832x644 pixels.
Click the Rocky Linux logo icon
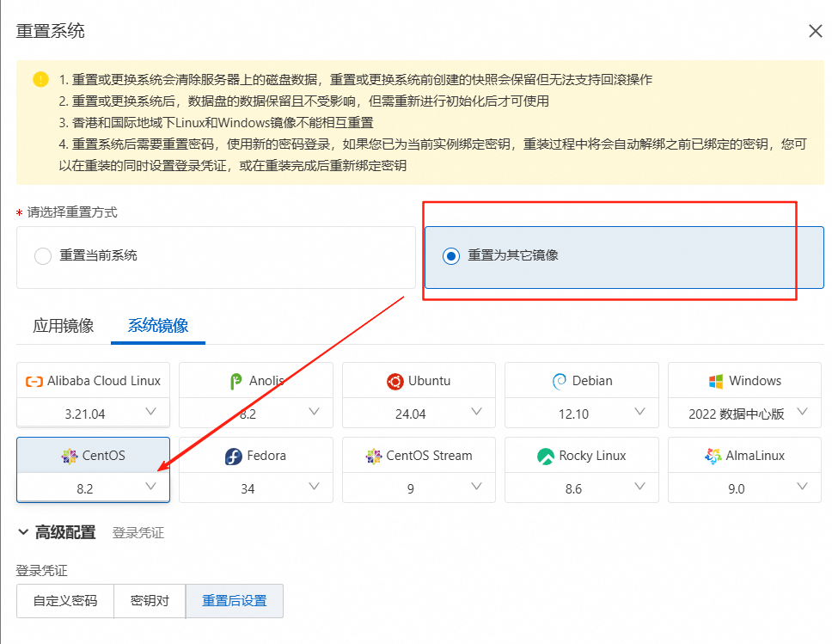coord(546,456)
